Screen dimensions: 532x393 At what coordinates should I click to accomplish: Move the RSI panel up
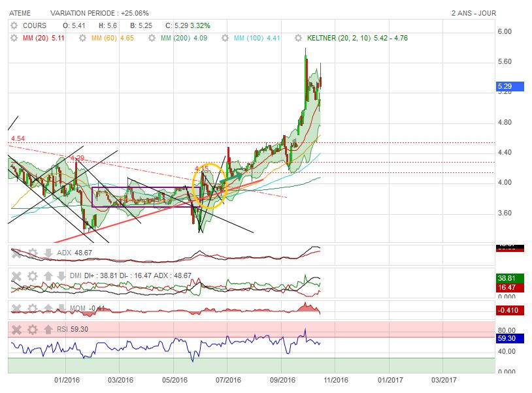(x=48, y=329)
